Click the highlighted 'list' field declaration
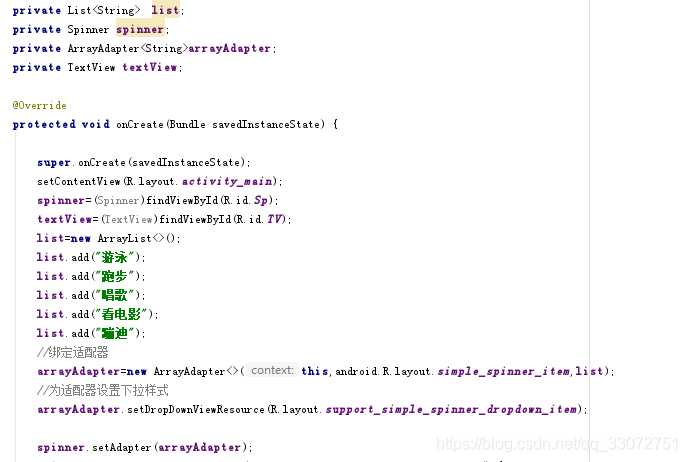The width and height of the screenshot is (687, 462). tap(165, 10)
